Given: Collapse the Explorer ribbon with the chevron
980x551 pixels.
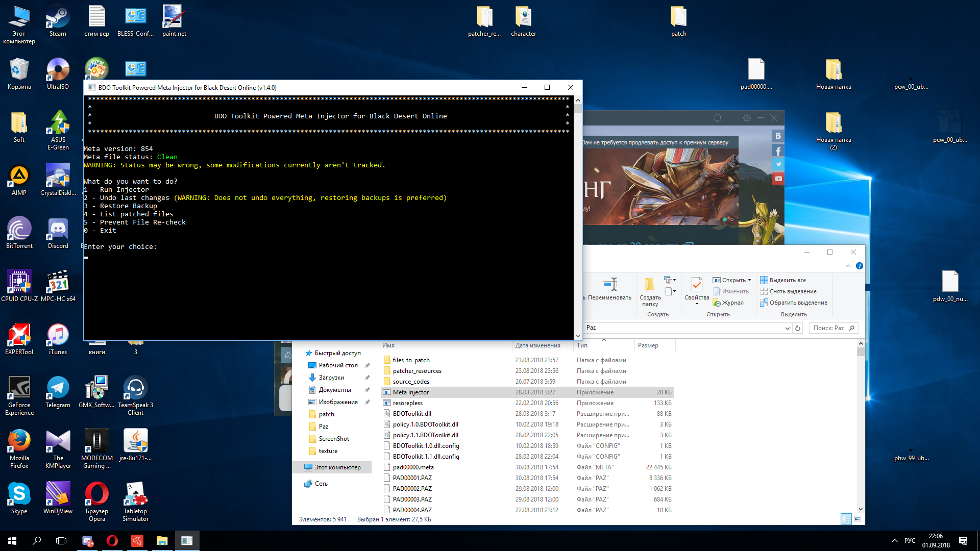Looking at the screenshot, I should (848, 266).
